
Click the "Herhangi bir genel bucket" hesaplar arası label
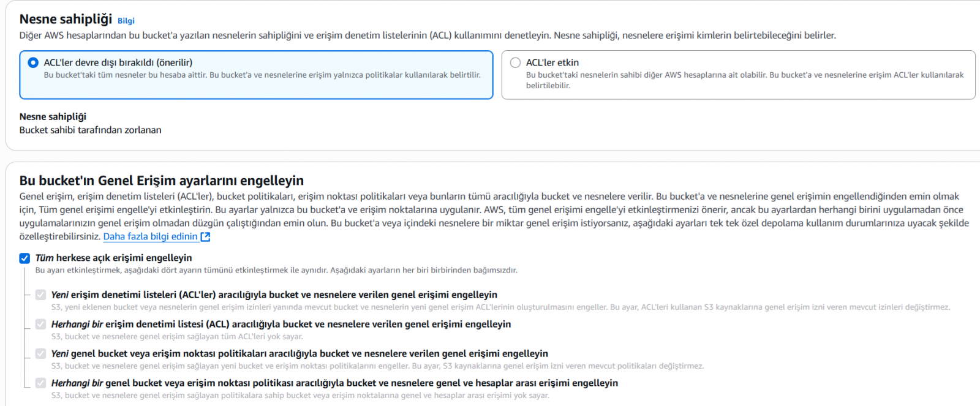tap(334, 383)
